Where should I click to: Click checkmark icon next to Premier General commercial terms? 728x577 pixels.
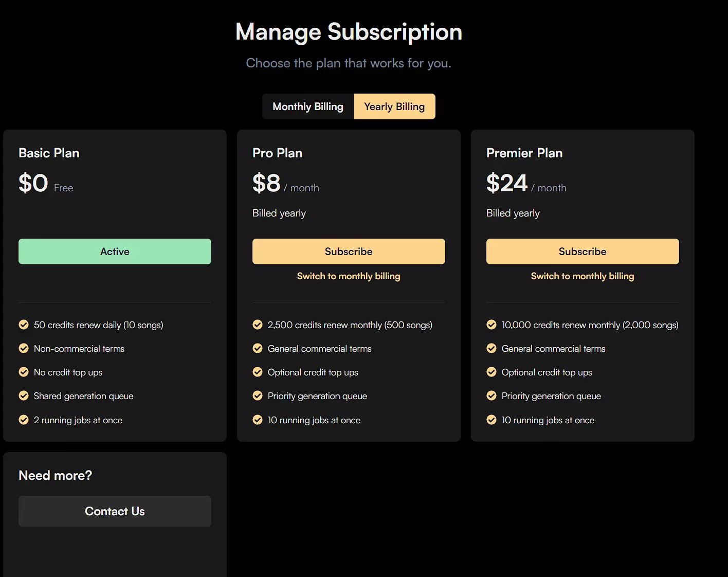[x=492, y=348]
